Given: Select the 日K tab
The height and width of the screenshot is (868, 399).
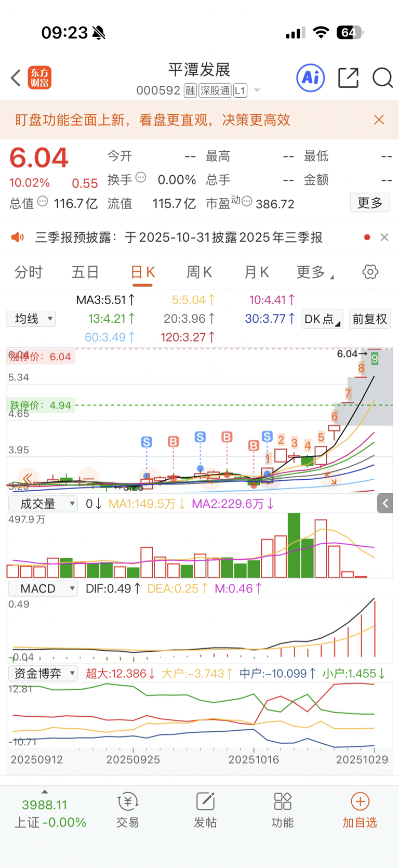Looking at the screenshot, I should (142, 272).
